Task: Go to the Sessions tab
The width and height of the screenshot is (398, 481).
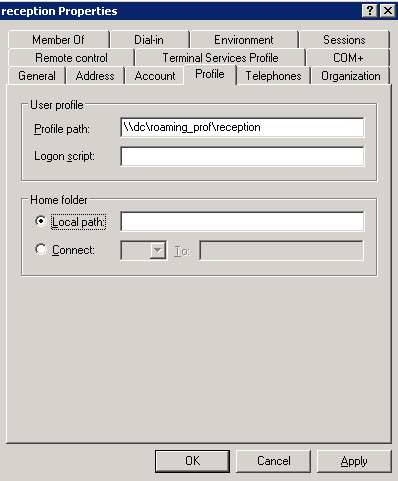Action: tap(344, 40)
